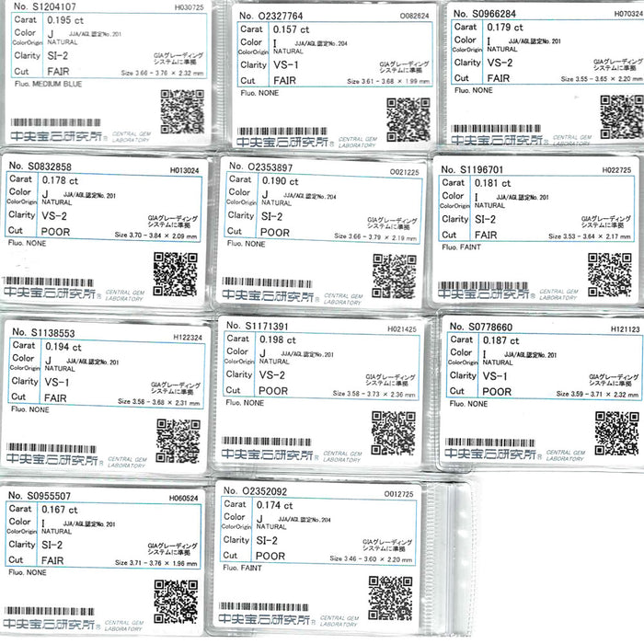Click the code "O082624"
This screenshot has height=644, width=644.
coord(414,16)
